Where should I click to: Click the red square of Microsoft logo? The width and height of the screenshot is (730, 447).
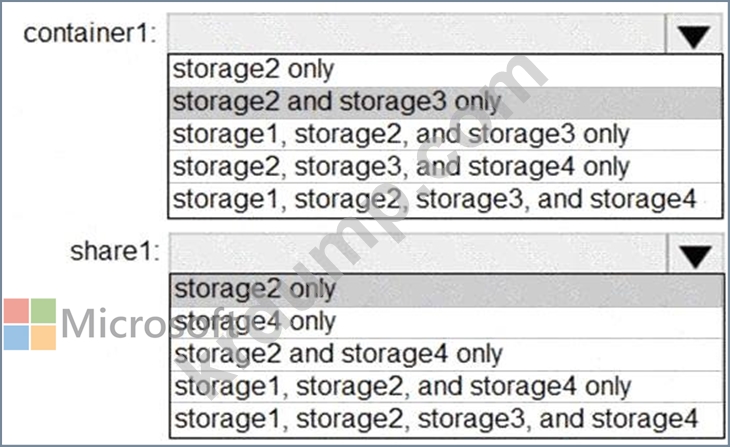(15, 310)
